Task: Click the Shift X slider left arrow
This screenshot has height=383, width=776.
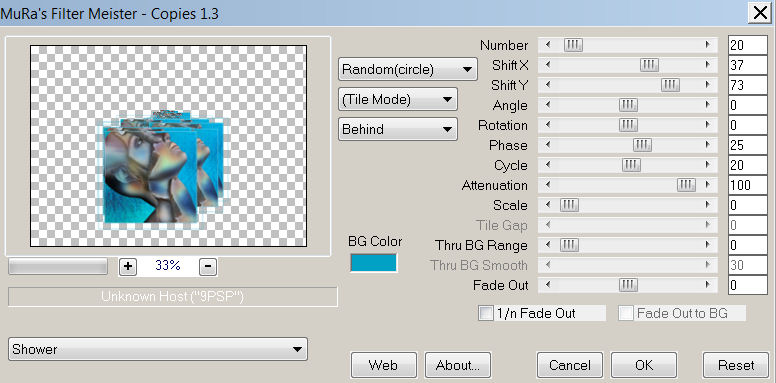Action: point(547,65)
